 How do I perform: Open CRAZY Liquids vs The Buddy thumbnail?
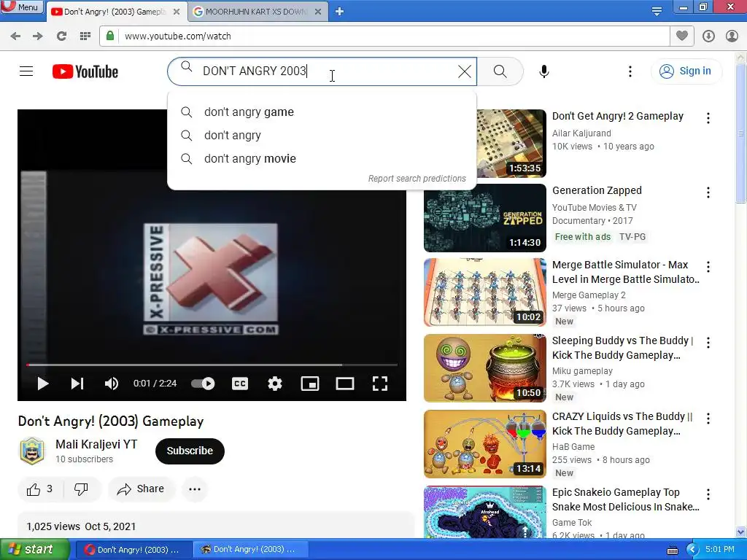[485, 444]
